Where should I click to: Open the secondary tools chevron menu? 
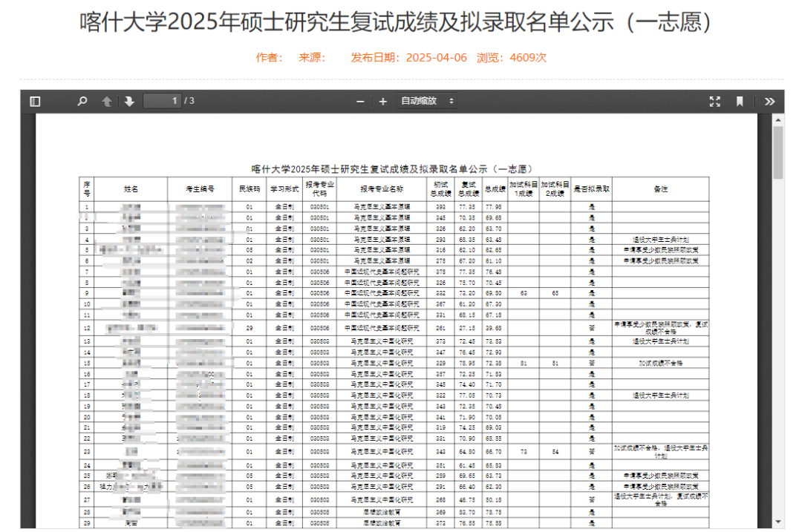769,101
